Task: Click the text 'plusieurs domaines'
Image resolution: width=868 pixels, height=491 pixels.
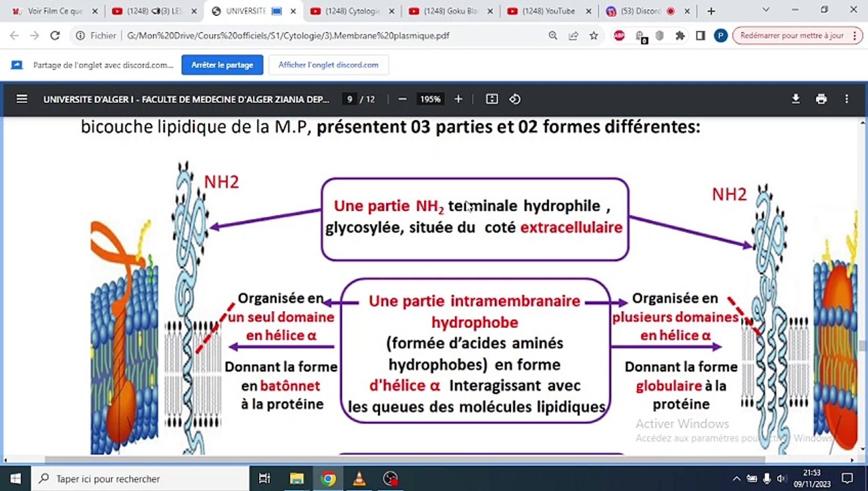Action: pos(675,317)
